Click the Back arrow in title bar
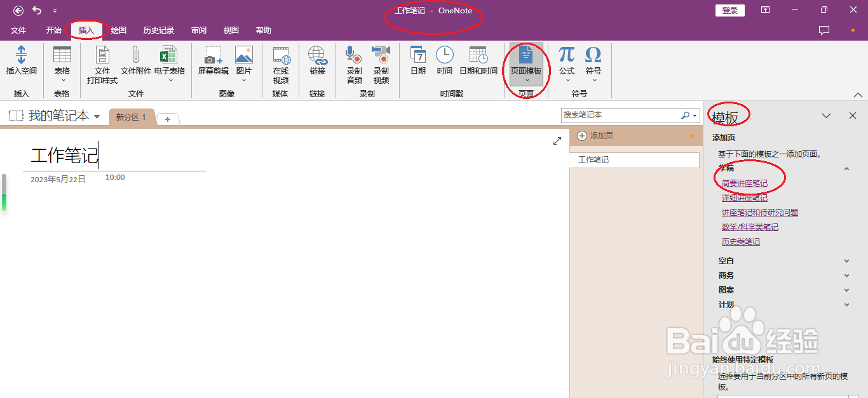The image size is (868, 398). 18,10
